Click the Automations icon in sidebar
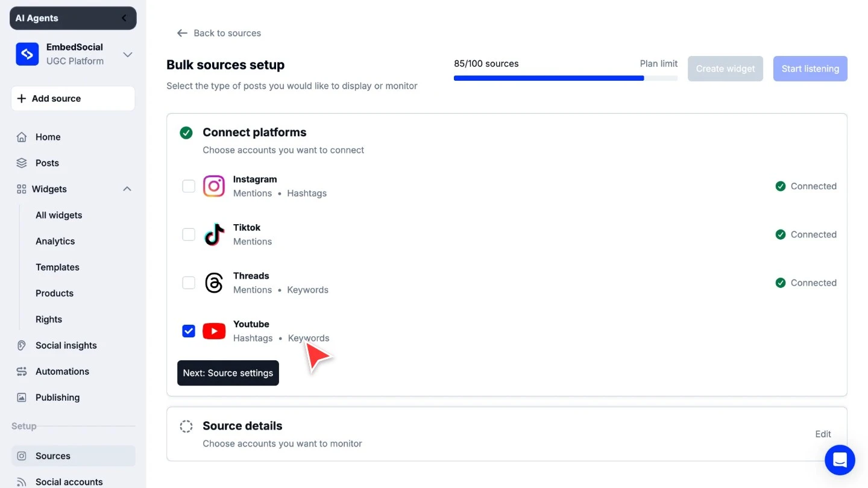 (x=22, y=371)
